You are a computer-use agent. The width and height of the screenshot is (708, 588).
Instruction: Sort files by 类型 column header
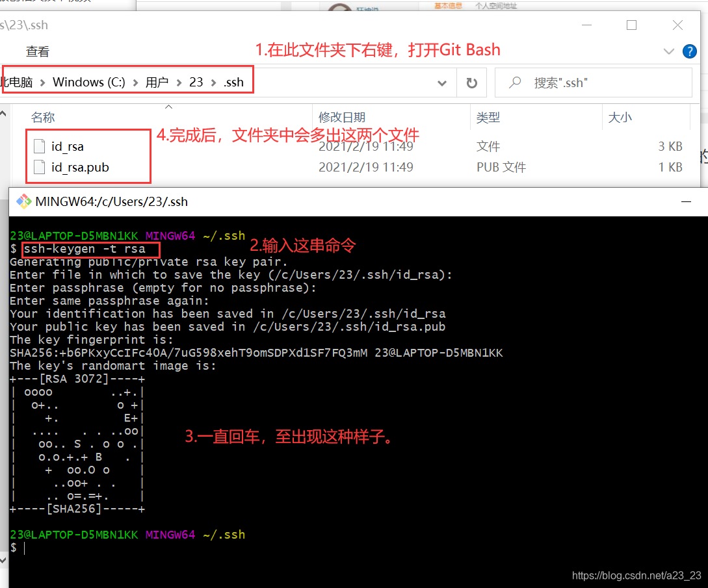click(488, 118)
